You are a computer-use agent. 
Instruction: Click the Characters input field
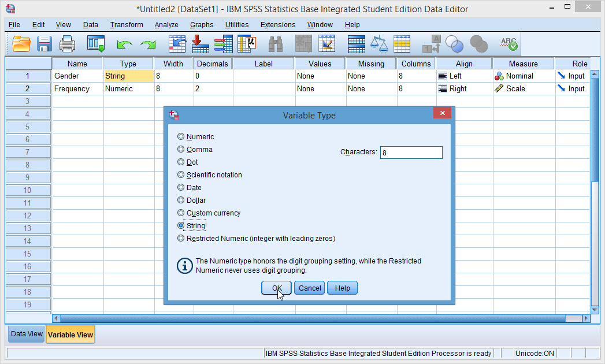coord(411,153)
